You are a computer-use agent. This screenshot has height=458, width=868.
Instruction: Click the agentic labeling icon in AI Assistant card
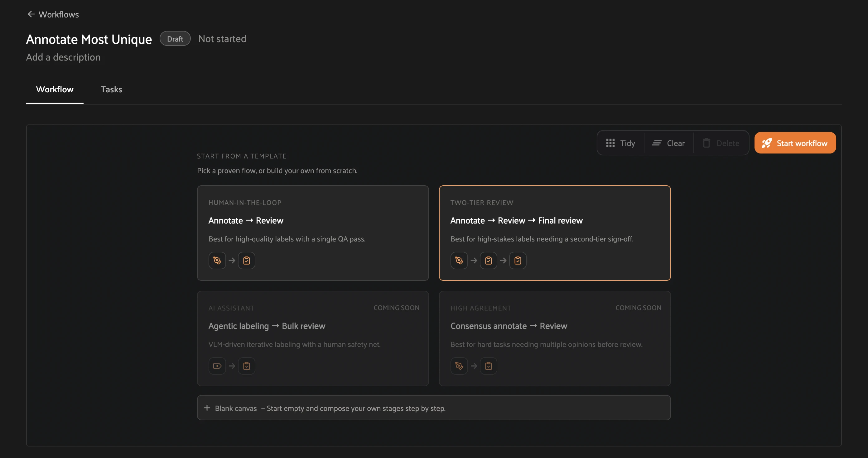point(217,366)
